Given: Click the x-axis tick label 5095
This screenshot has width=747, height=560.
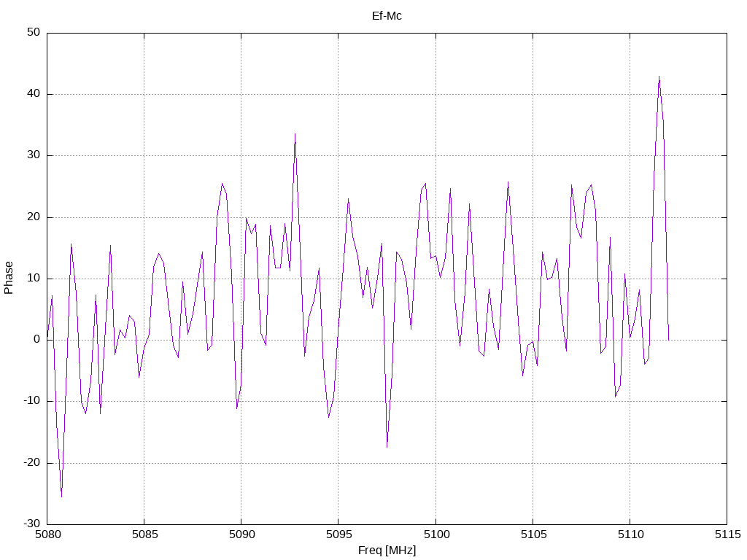Looking at the screenshot, I should (339, 534).
